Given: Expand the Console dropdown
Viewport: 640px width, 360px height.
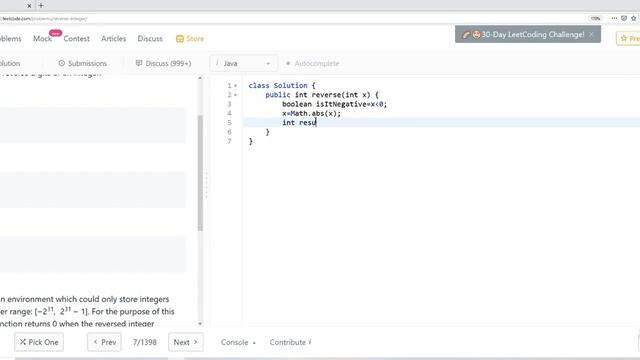Looking at the screenshot, I should pos(238,342).
